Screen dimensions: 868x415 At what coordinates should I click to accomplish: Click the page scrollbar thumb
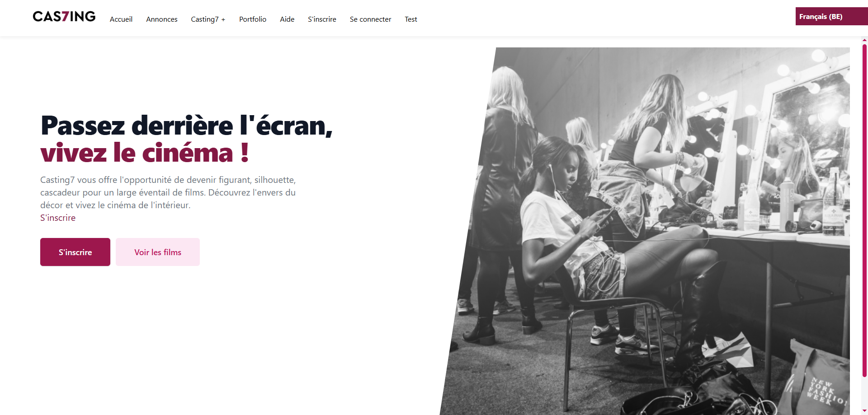click(864, 210)
